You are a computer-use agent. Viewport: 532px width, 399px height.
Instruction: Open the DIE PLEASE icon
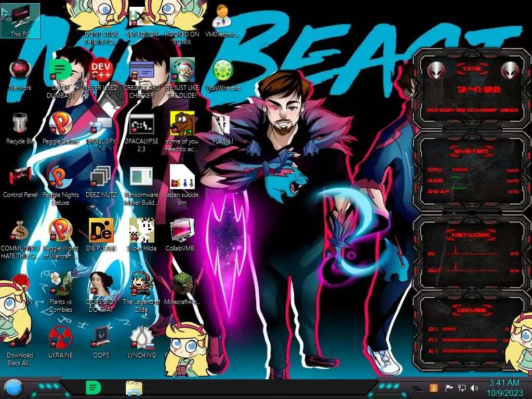tap(101, 236)
